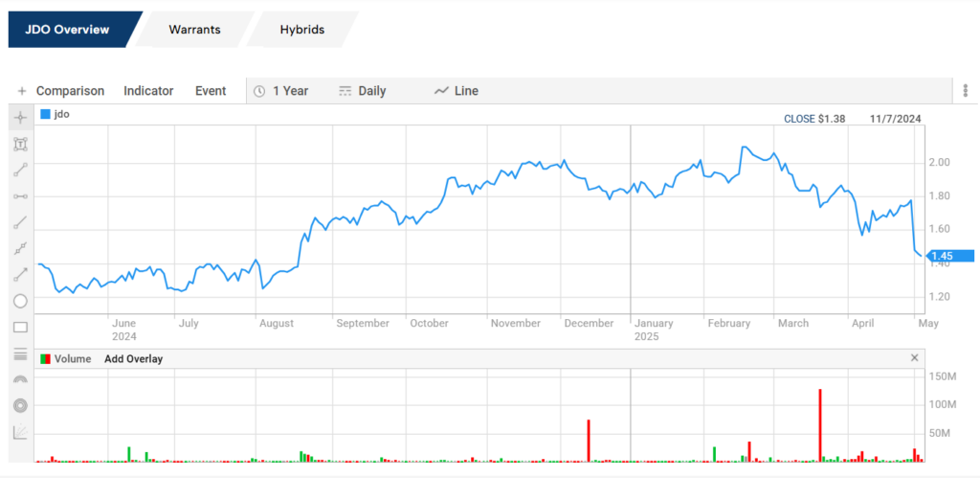This screenshot has width=980, height=478.
Task: Select the ray line drawing tool
Action: coord(20,222)
